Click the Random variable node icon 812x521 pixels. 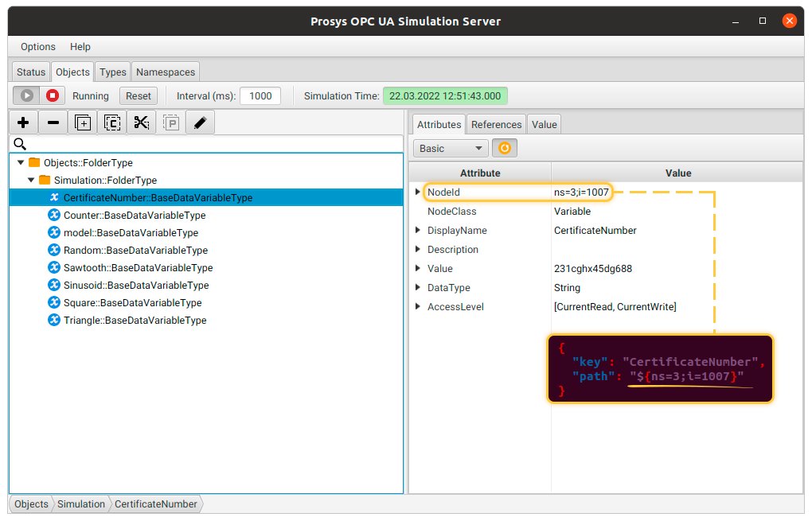[54, 250]
